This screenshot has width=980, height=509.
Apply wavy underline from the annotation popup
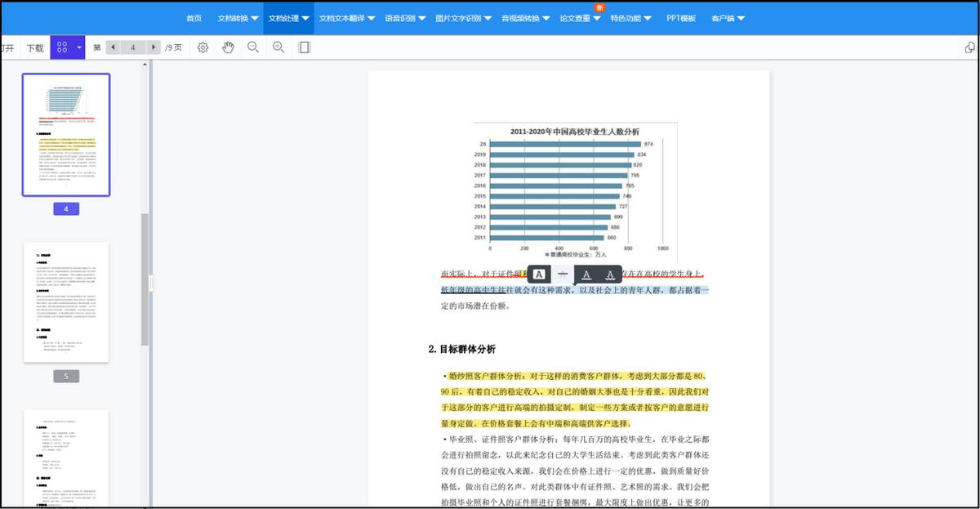click(611, 274)
